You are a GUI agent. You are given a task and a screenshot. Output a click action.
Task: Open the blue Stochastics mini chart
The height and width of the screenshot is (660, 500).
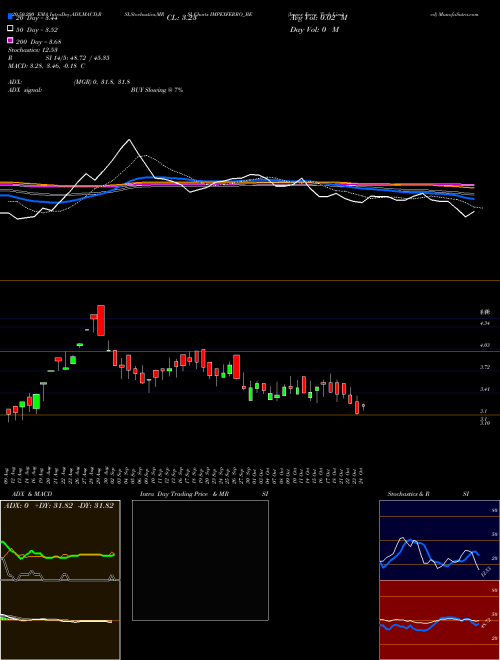pyautogui.click(x=439, y=540)
